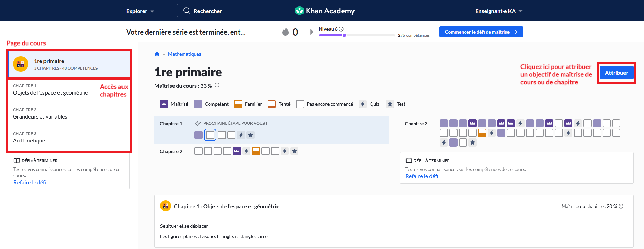This screenshot has height=249, width=644.
Task: Click the Familier legend icon
Action: [x=238, y=104]
